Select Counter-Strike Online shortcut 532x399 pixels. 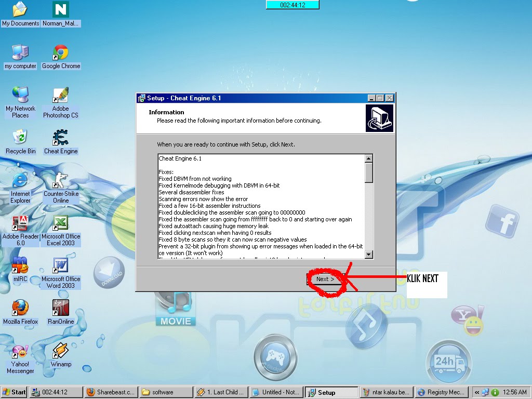point(61,188)
